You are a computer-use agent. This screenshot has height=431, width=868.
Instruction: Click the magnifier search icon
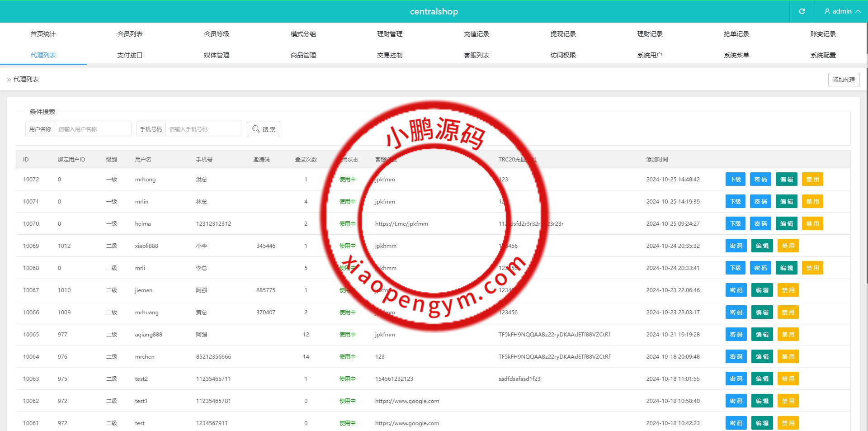coord(255,129)
